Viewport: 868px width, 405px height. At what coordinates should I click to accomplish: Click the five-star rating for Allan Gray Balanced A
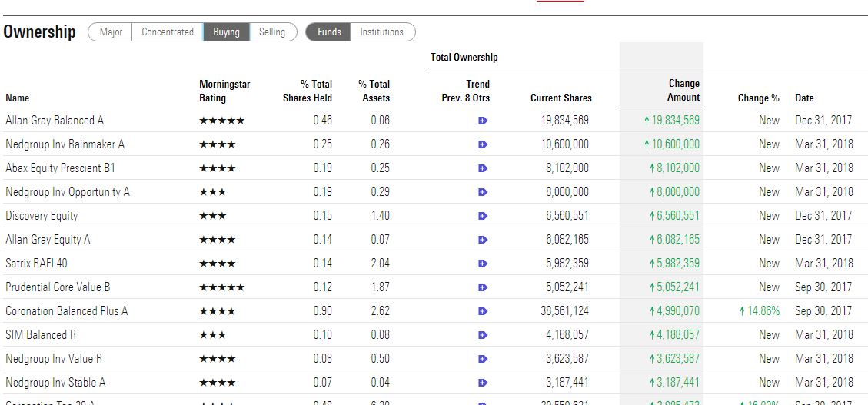coord(221,121)
